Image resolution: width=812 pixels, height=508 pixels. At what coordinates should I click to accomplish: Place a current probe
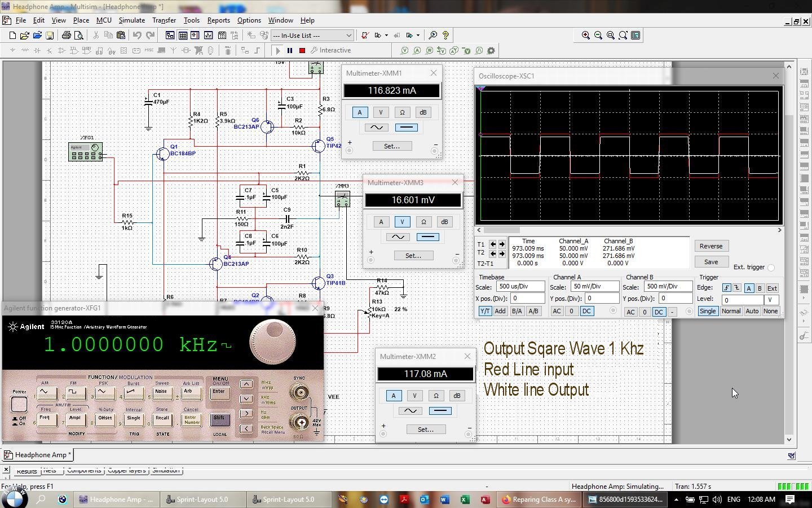click(417, 50)
